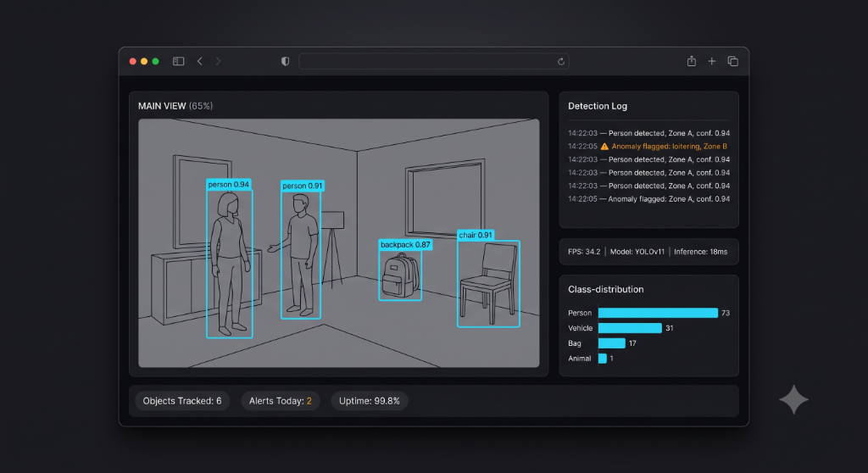Click the "(65%)" zoom value
868x473 pixels.
click(201, 106)
